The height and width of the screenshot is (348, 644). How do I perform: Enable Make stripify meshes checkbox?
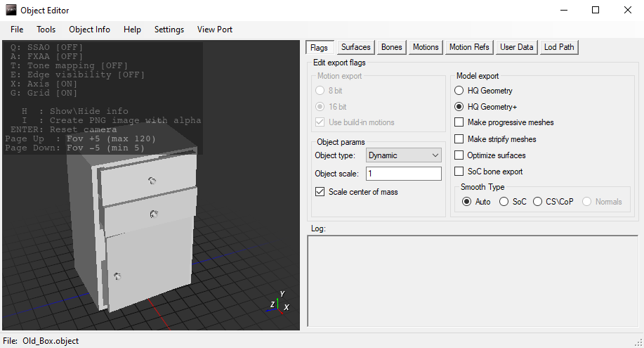tap(495, 139)
